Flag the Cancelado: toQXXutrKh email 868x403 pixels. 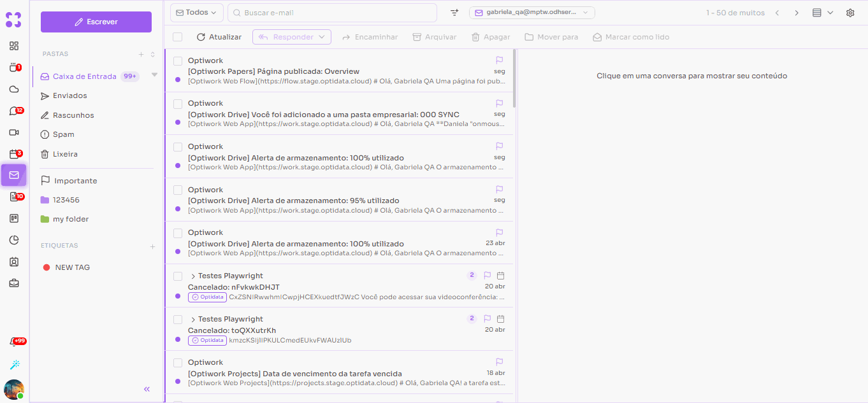(487, 319)
